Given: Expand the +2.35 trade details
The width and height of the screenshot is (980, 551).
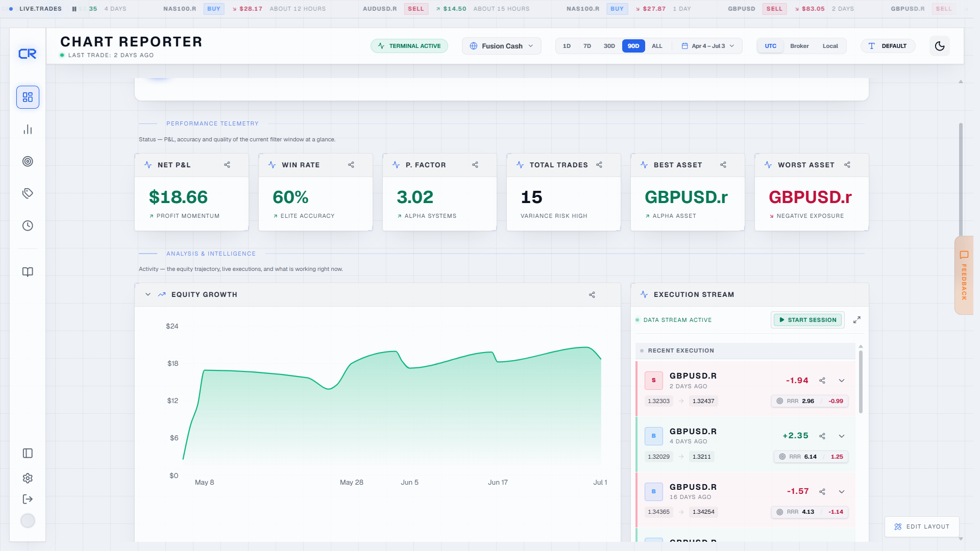Looking at the screenshot, I should (842, 436).
